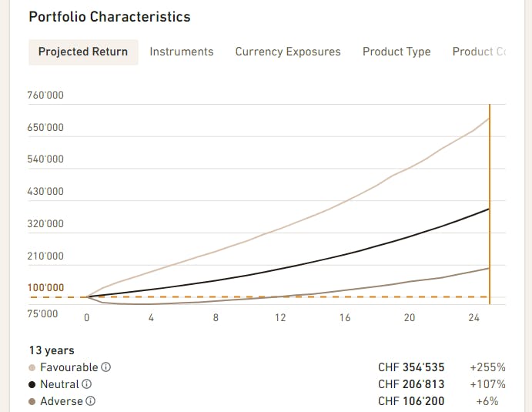Switch to the Product Type tab
This screenshot has width=532, height=412.
(396, 52)
